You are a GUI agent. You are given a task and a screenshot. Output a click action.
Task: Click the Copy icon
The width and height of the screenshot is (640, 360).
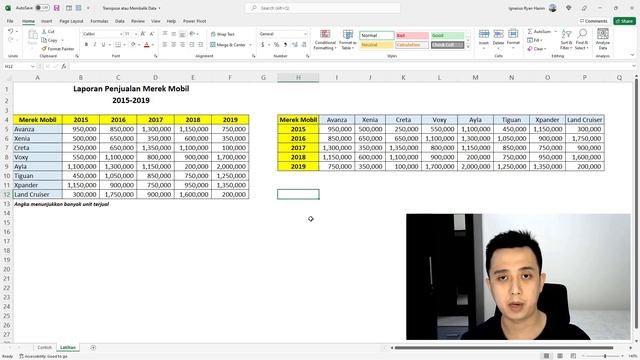(44, 40)
